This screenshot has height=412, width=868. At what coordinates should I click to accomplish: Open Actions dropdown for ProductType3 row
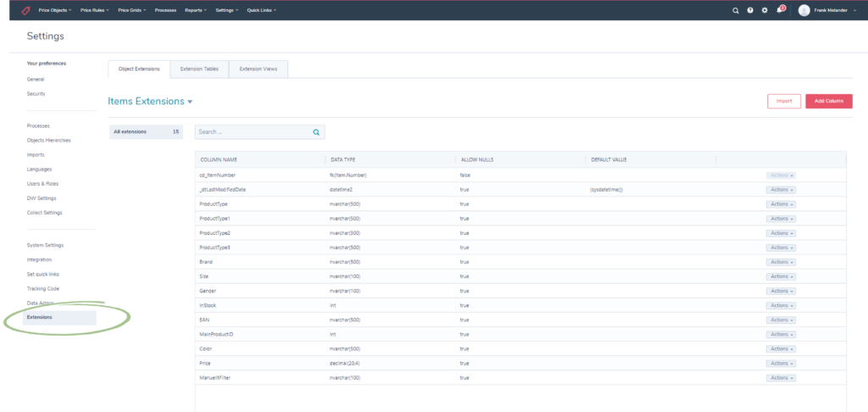[x=781, y=248]
